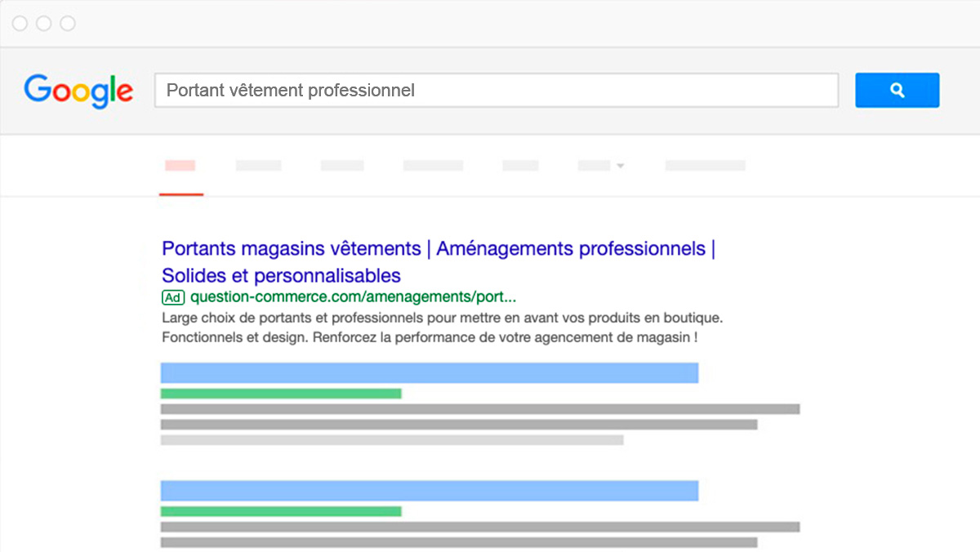Select the active red-underlined results tab
Image resolution: width=980 pixels, height=552 pixels.
[x=180, y=166]
